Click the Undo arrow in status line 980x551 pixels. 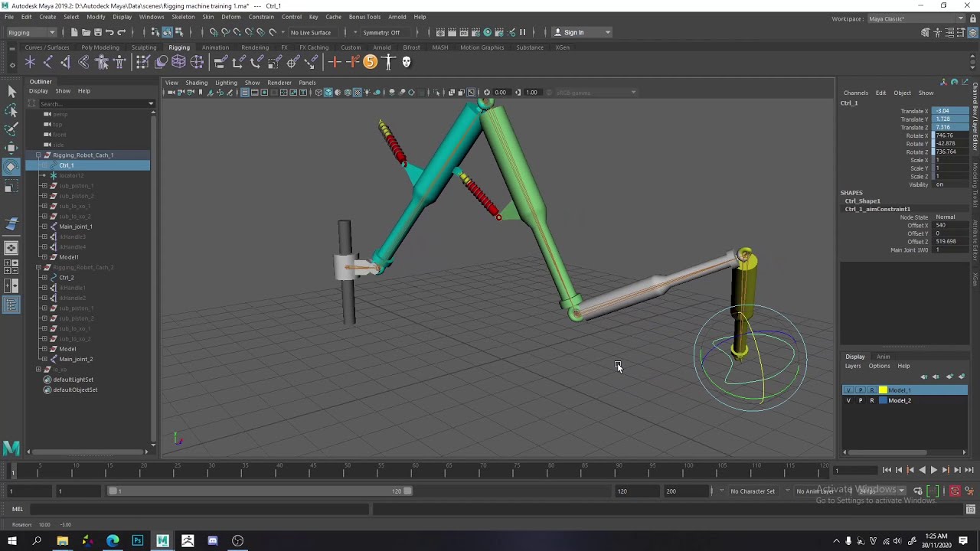(109, 32)
